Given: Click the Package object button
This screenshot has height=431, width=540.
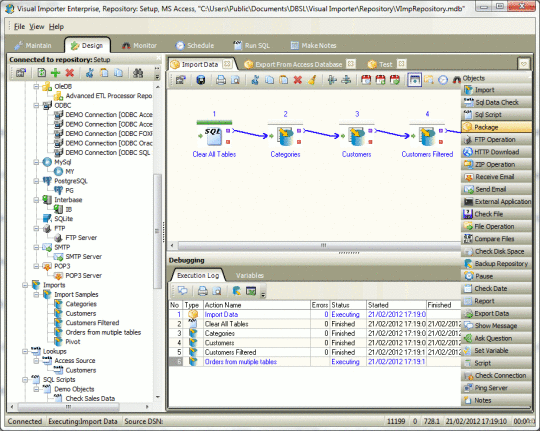Looking at the screenshot, I should (x=496, y=127).
